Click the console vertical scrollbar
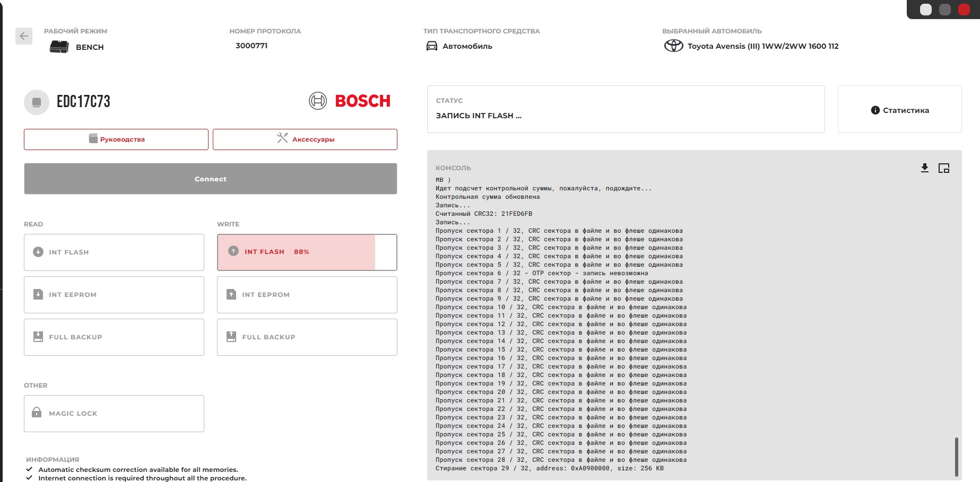This screenshot has width=980, height=482. click(x=956, y=456)
